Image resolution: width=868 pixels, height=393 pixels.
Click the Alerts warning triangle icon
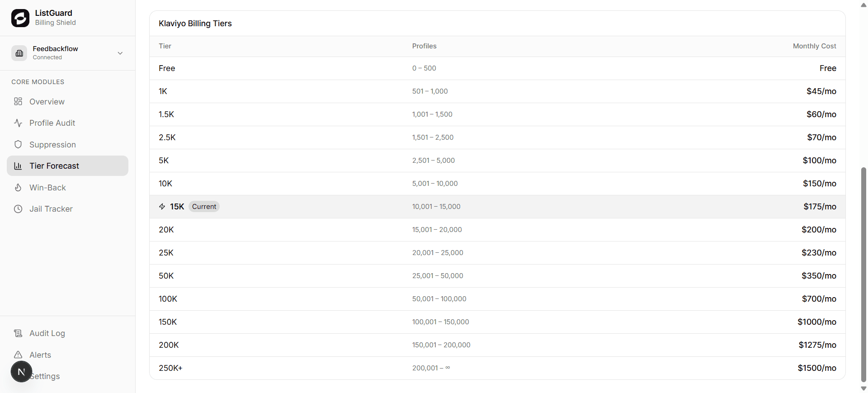pos(18,355)
